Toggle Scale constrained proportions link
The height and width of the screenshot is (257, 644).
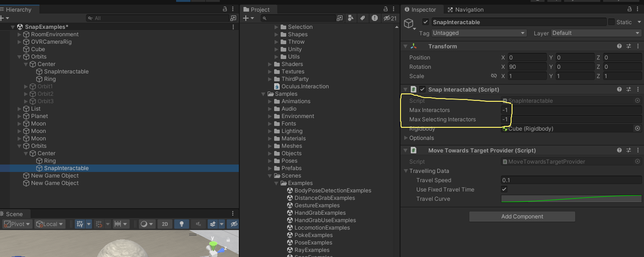coord(494,76)
